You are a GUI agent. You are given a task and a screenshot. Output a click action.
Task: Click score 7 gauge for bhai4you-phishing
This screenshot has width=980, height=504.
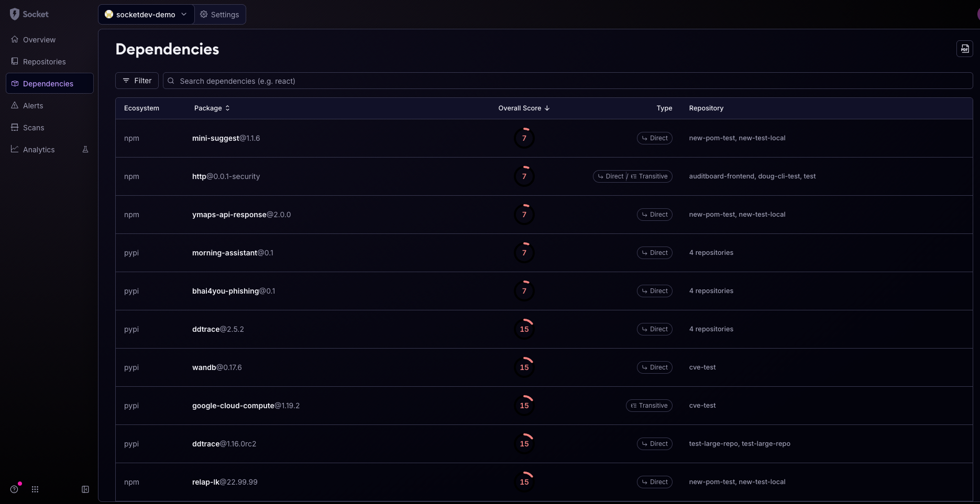point(524,291)
